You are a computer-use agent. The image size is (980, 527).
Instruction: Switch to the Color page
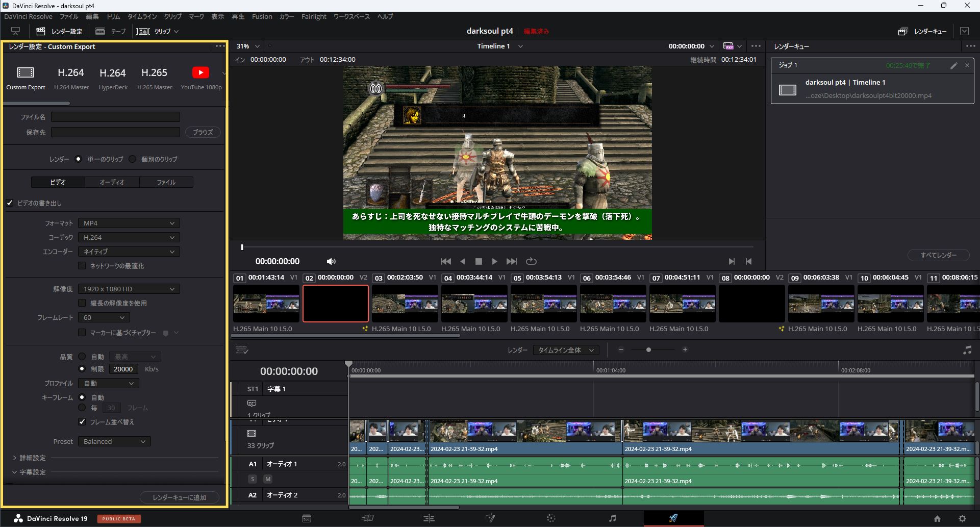click(x=551, y=518)
